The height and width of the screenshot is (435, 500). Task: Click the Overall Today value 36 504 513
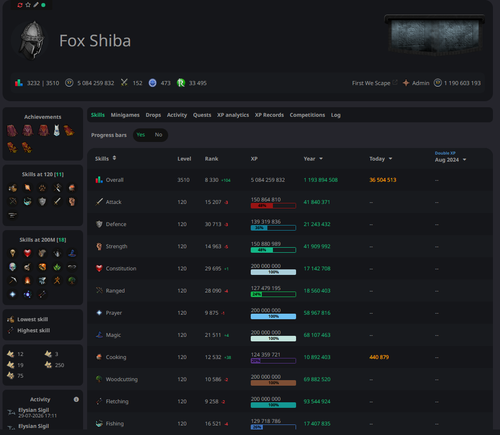pyautogui.click(x=383, y=180)
